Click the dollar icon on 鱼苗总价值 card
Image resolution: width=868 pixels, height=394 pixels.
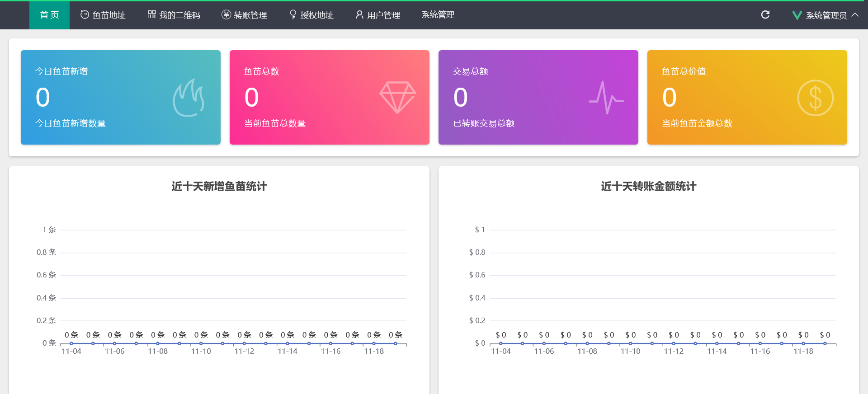pyautogui.click(x=815, y=98)
